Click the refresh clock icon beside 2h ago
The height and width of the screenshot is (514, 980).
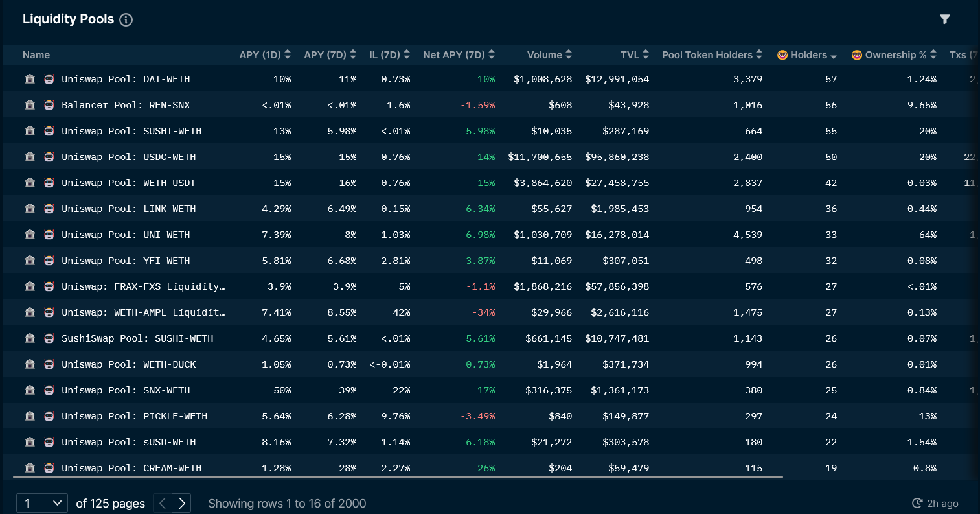pos(917,503)
